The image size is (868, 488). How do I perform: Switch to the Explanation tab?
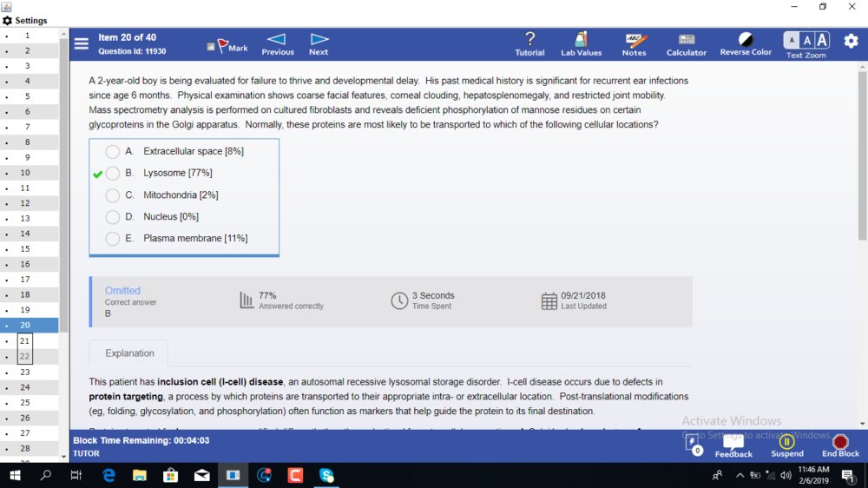pyautogui.click(x=129, y=353)
